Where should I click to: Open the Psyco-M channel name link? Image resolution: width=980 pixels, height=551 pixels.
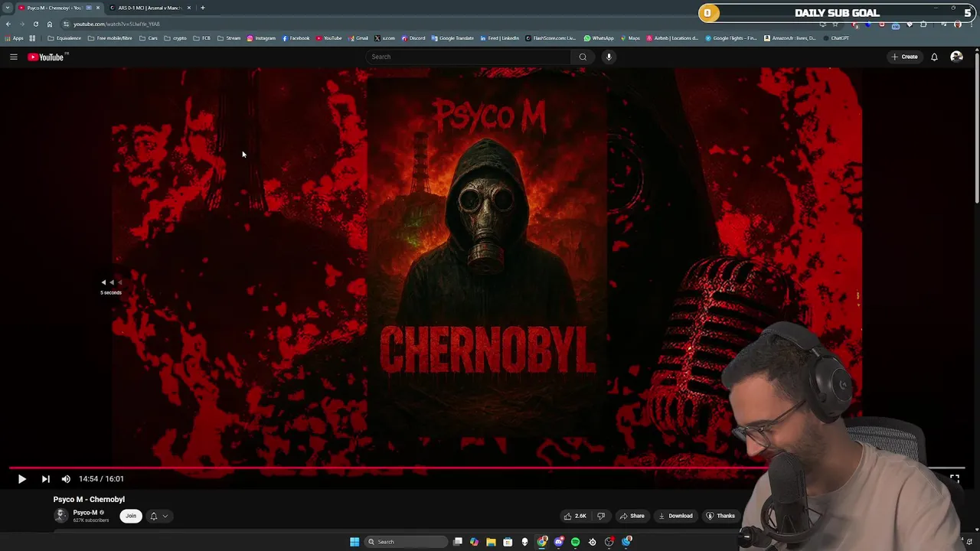click(85, 512)
